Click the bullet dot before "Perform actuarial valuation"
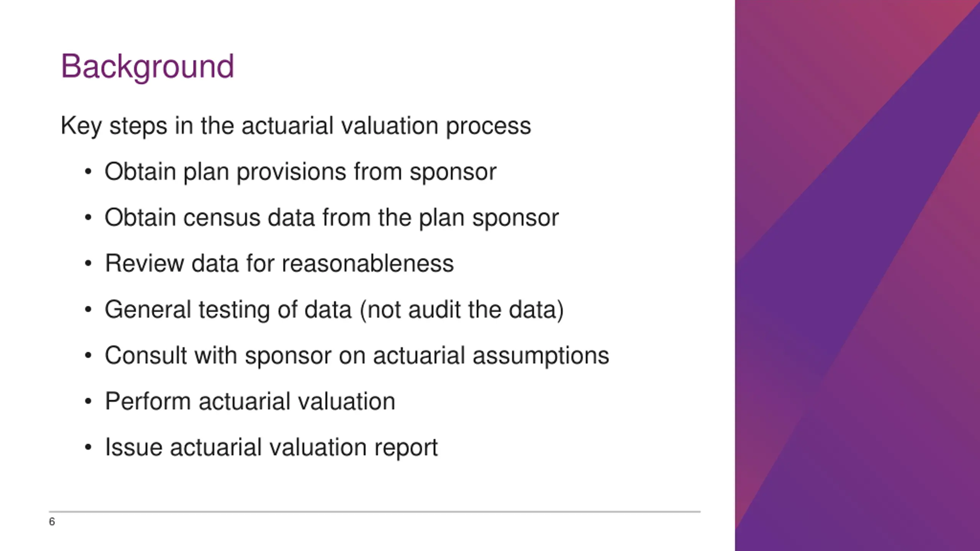 coord(88,401)
